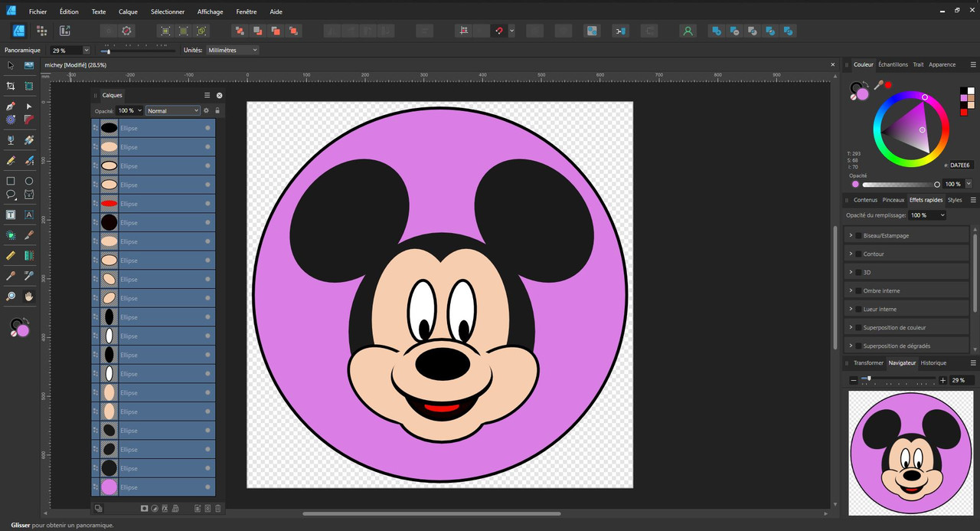This screenshot has width=980, height=531.
Task: Select the View hand tool
Action: point(29,296)
